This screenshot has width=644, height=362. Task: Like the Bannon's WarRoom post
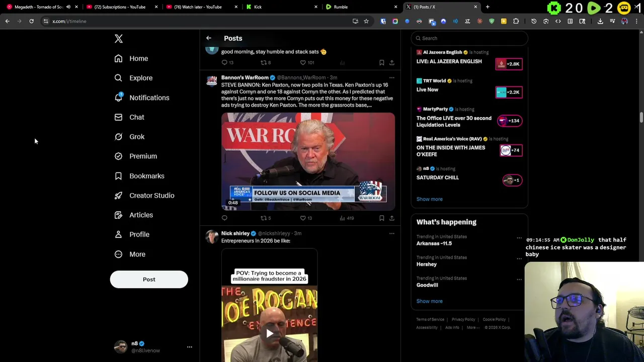[x=306, y=218]
